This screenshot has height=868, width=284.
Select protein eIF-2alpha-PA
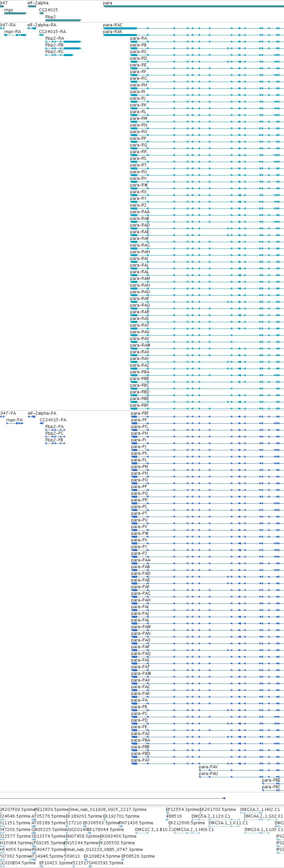tap(42, 413)
